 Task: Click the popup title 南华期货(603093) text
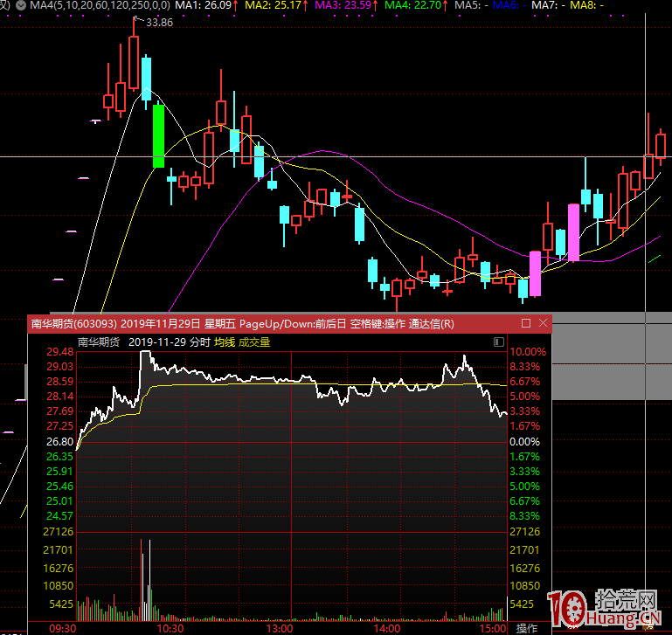point(73,323)
